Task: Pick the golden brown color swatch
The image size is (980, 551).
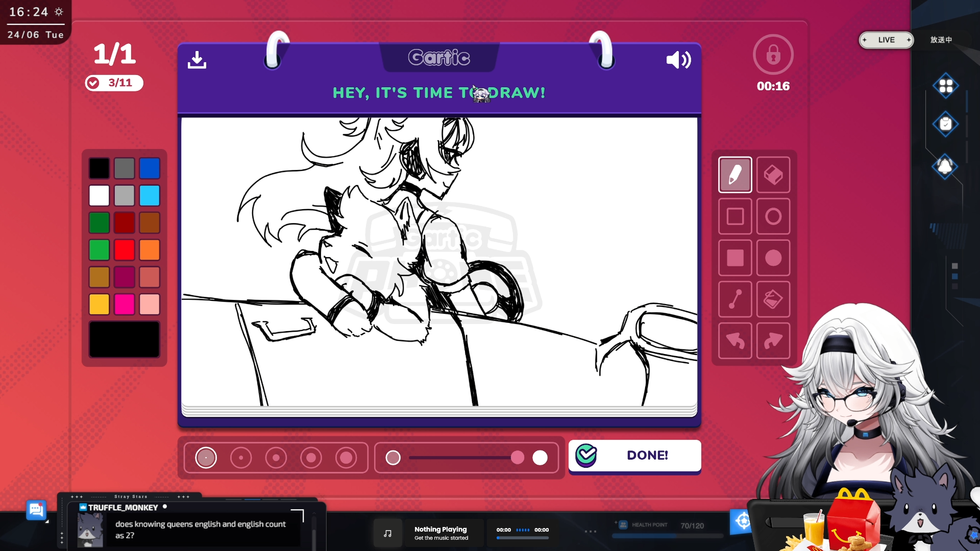Action: 99,277
